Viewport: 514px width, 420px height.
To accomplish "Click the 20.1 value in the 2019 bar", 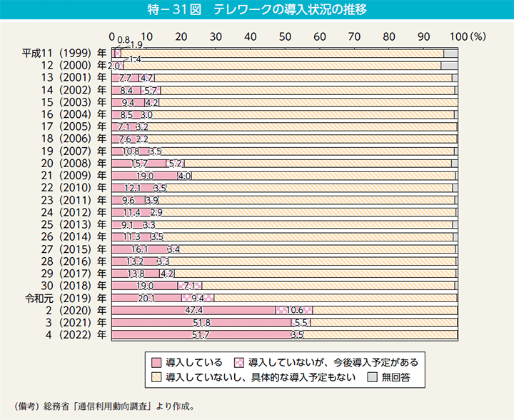I will [146, 298].
